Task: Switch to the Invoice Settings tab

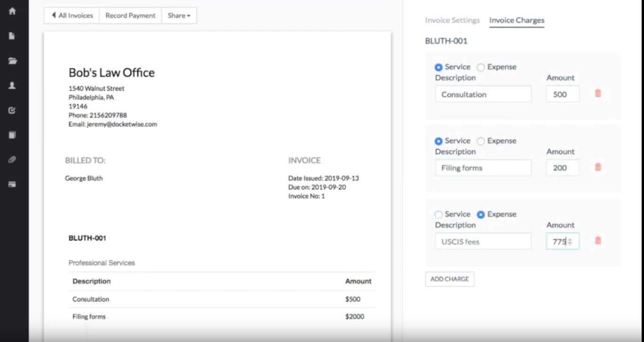Action: (x=451, y=20)
